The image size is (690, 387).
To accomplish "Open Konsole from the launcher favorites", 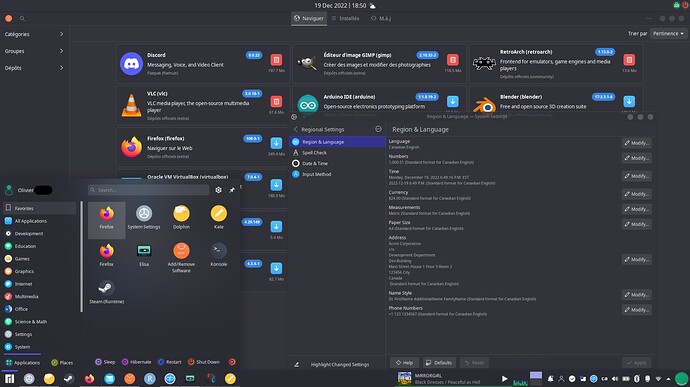I will (219, 255).
